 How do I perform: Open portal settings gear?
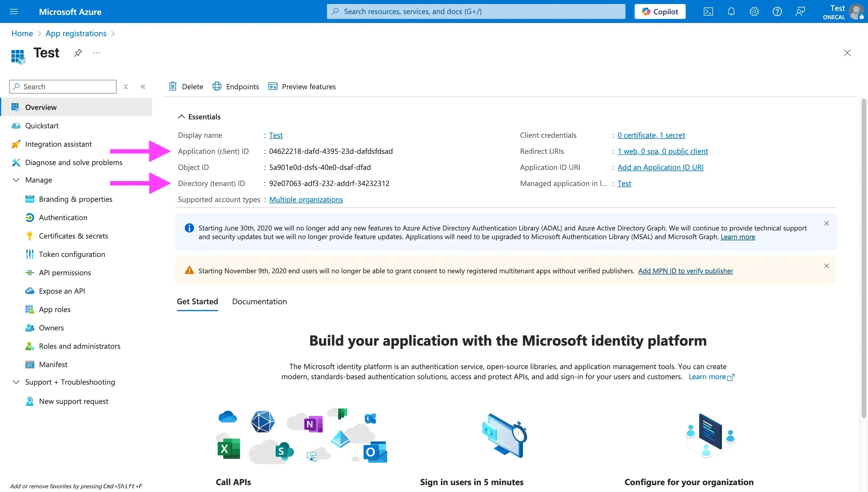754,11
